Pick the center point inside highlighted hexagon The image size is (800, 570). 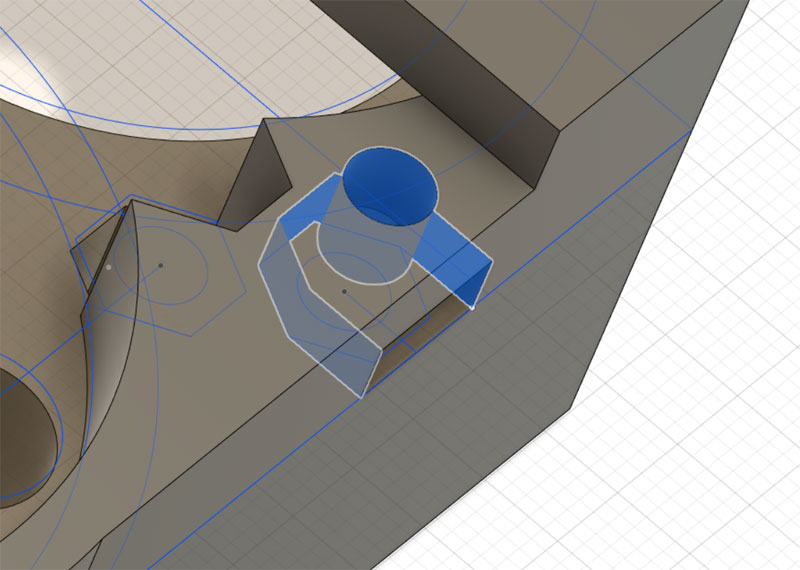click(344, 292)
